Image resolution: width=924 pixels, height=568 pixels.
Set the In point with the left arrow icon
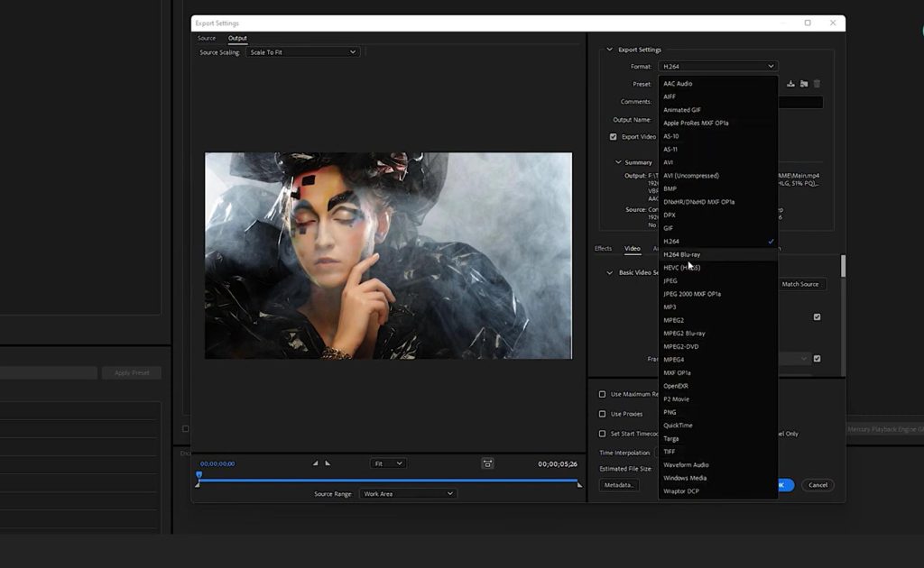pyautogui.click(x=315, y=463)
